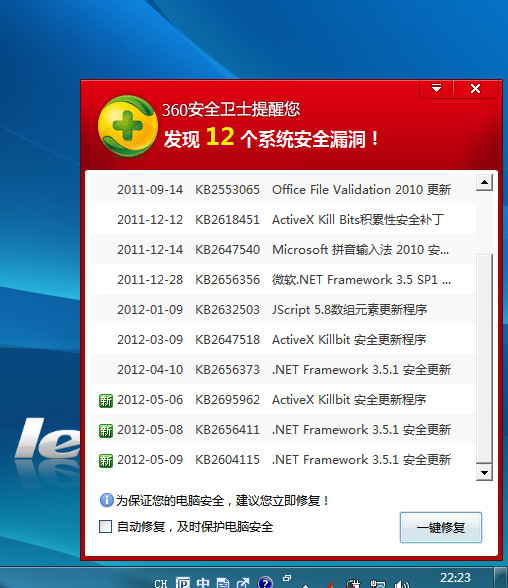The image size is (508, 588).
Task: Click the 360 Security Guard logo icon
Action: point(127,126)
